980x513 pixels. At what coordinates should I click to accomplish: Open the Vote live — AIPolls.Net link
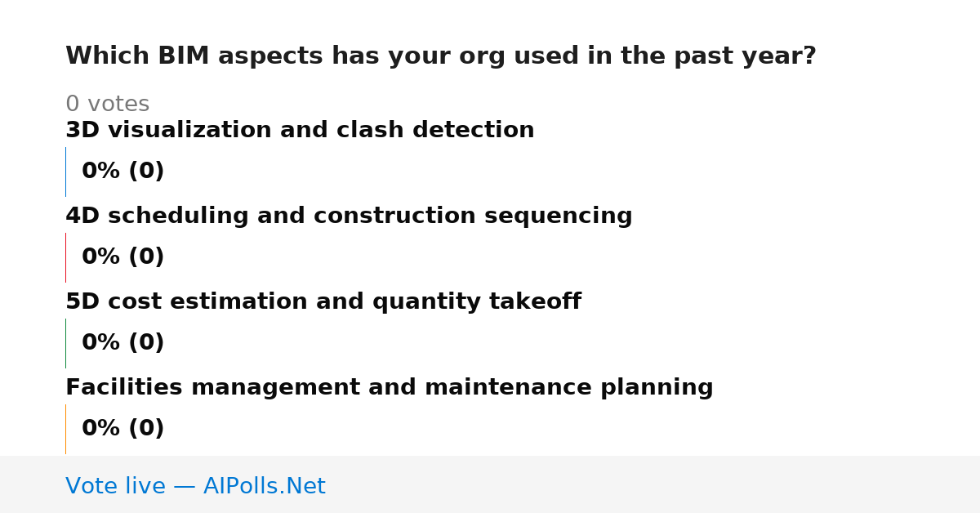pos(195,487)
